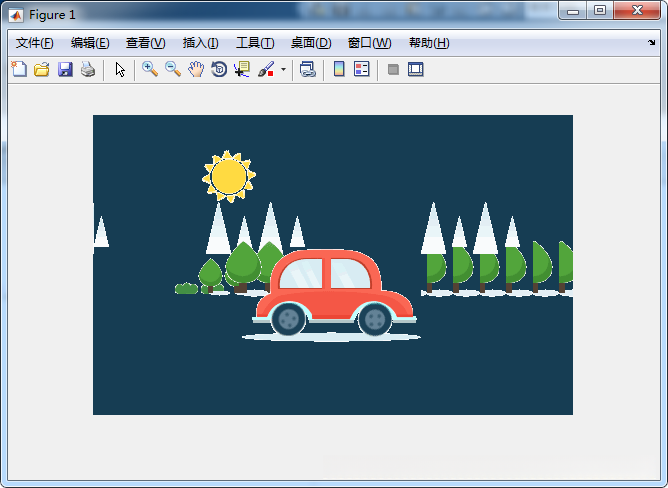Open the 文件(F) menu
This screenshot has height=488, width=668.
[x=35, y=43]
